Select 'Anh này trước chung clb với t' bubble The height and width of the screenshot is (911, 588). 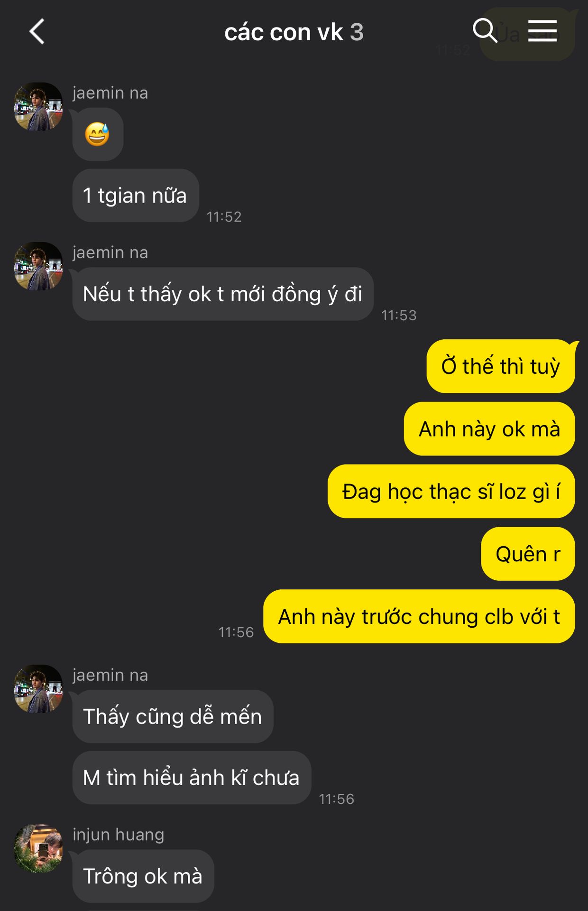tap(419, 617)
